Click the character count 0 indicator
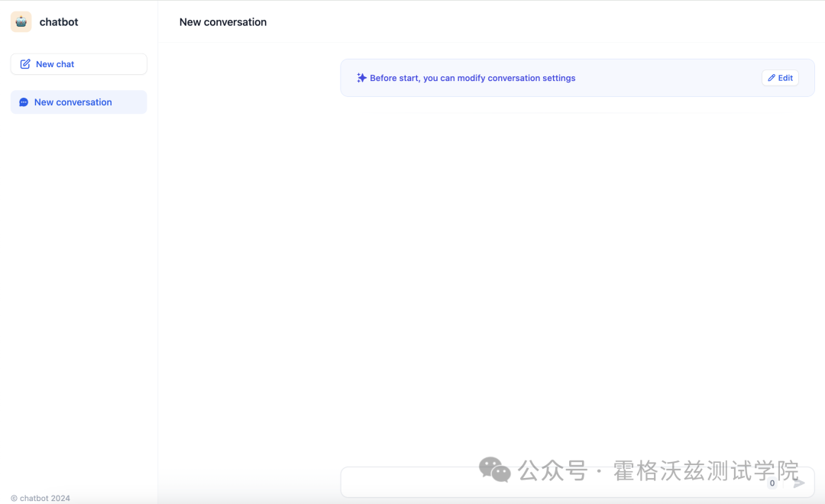This screenshot has height=504, width=825. point(772,483)
